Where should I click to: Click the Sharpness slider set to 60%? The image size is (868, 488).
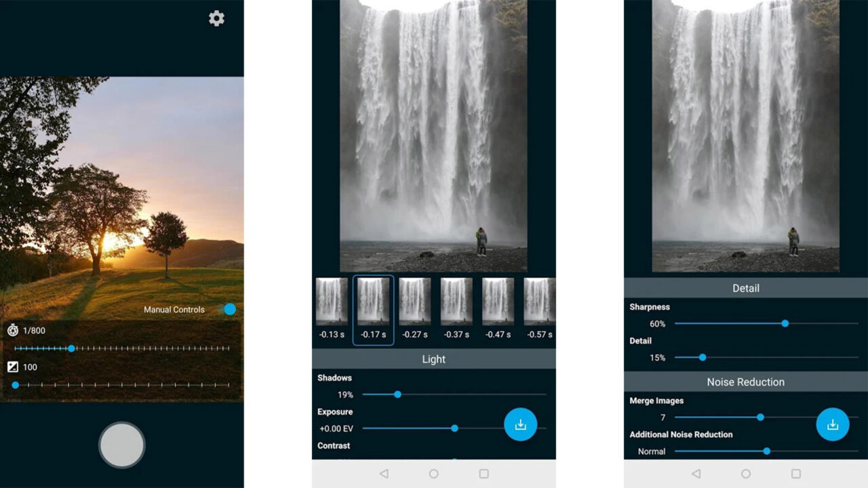point(785,323)
